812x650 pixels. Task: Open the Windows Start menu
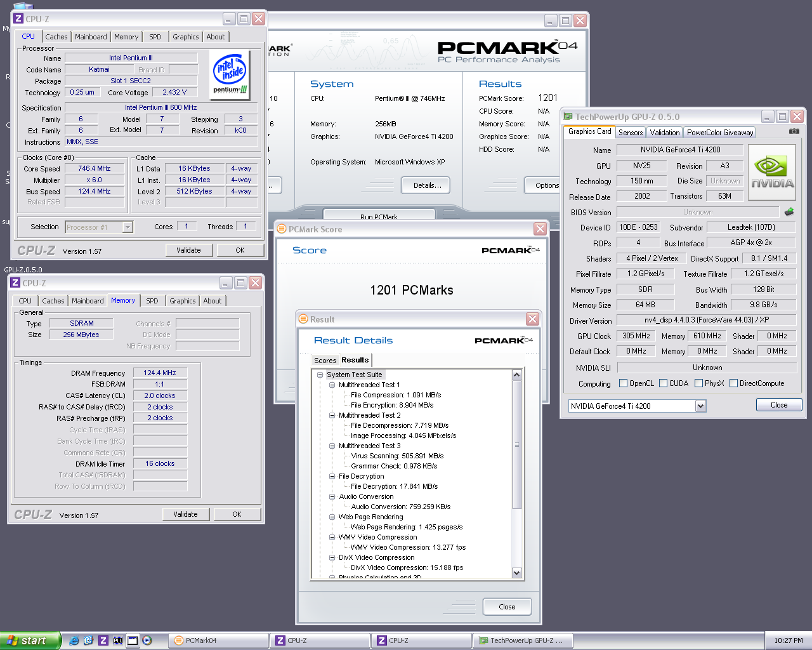point(30,640)
